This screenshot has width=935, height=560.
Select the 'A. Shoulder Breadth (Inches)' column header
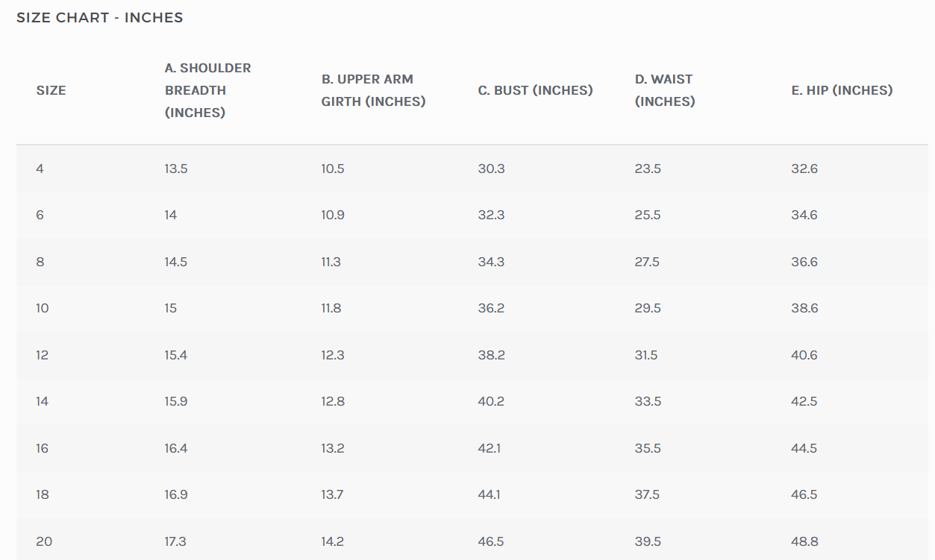[x=207, y=90]
